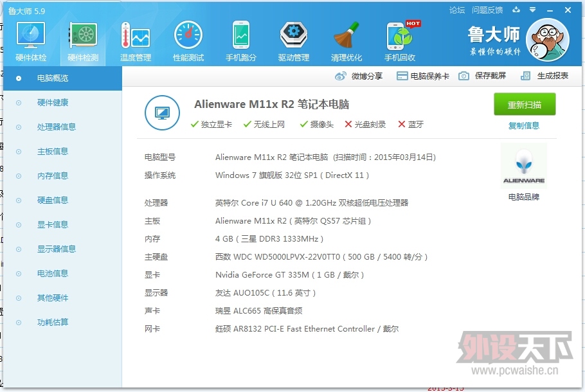
Task: Click the 蓝牙 feature indicator
Action: pyautogui.click(x=411, y=125)
